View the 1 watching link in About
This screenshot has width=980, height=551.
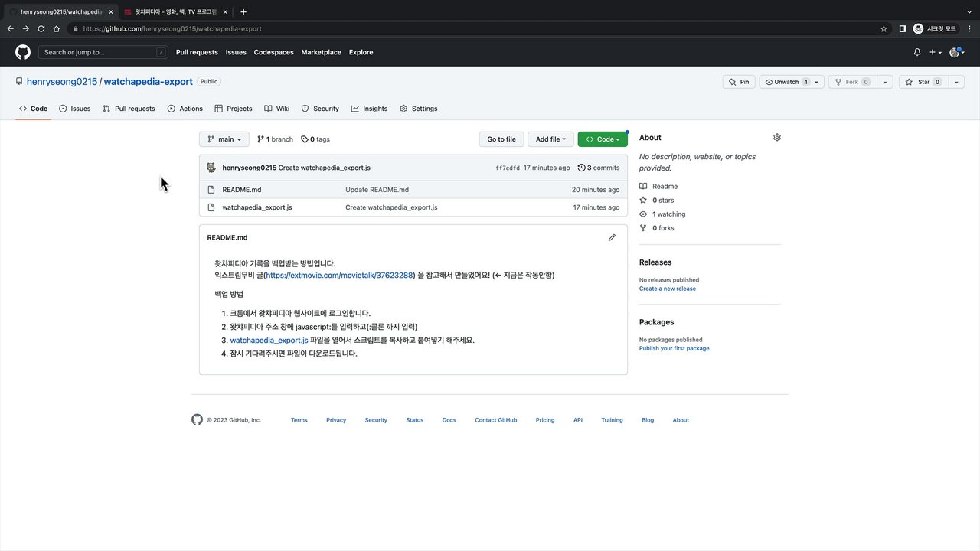pos(662,214)
